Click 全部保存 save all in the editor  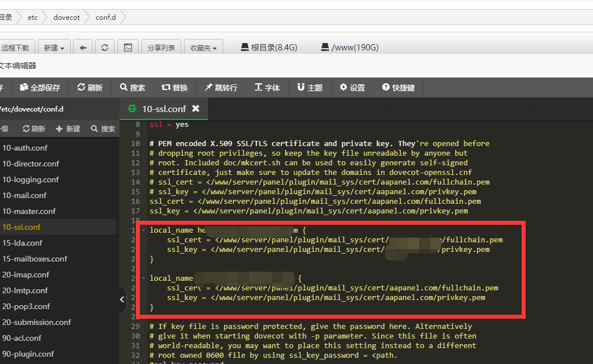[40, 88]
